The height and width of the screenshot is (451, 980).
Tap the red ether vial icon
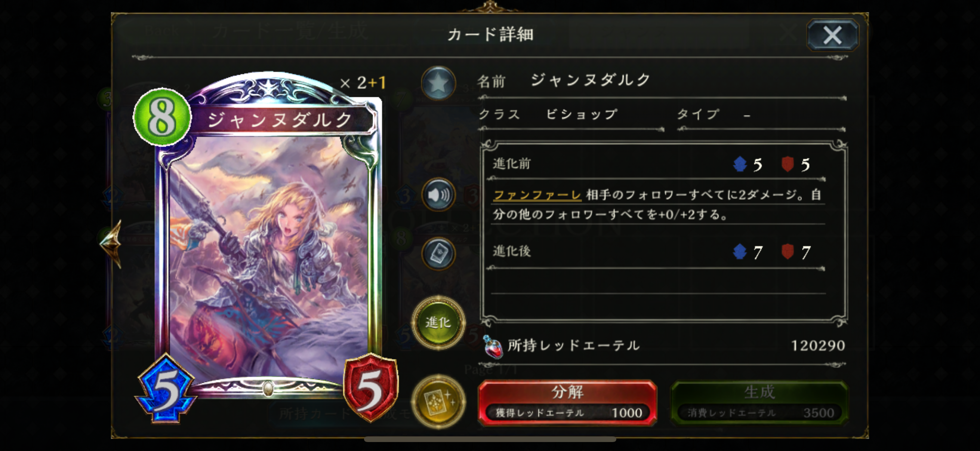pos(493,346)
